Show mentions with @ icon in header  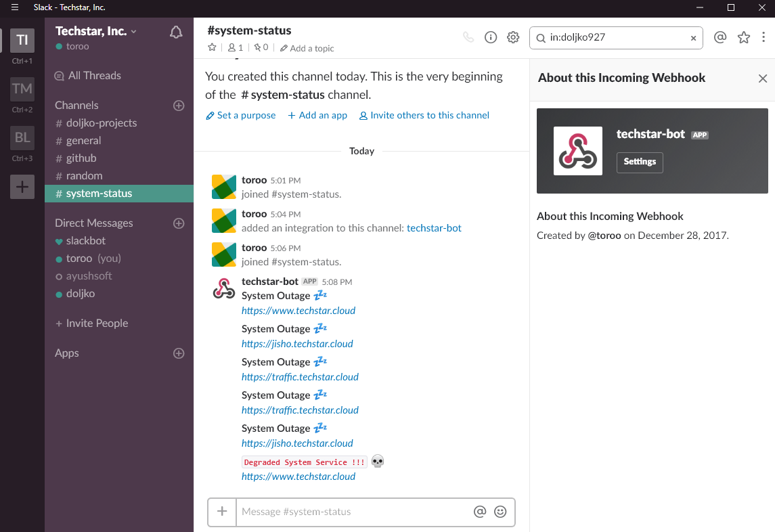(x=720, y=37)
